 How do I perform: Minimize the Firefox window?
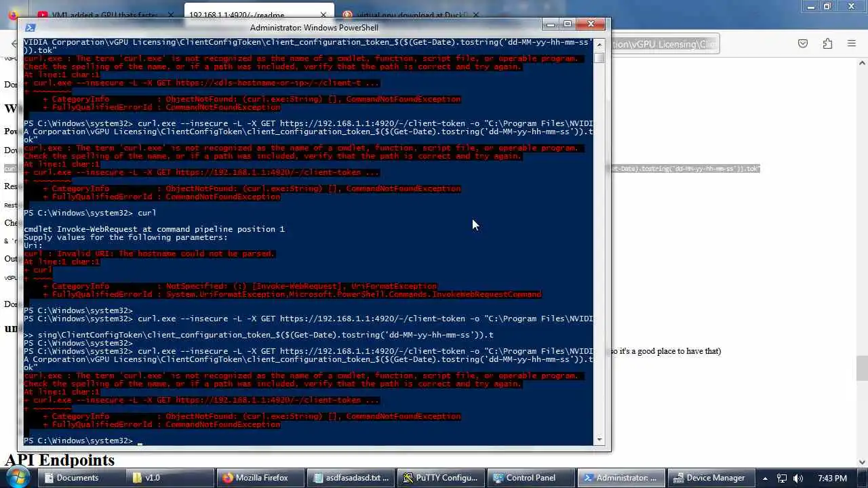(810, 7)
